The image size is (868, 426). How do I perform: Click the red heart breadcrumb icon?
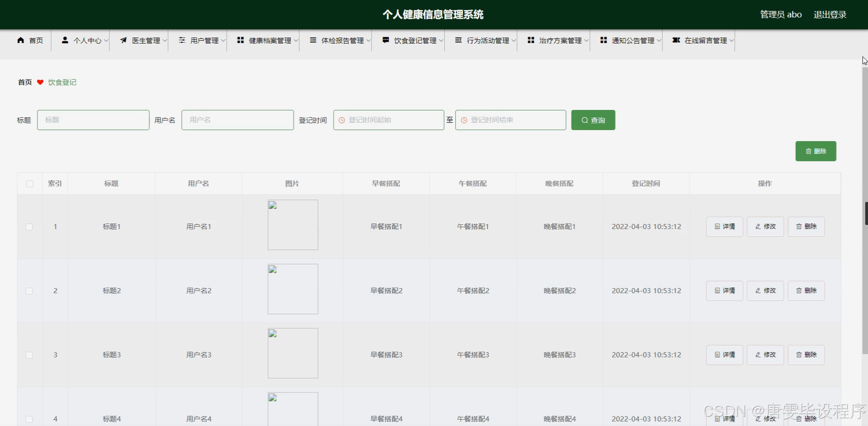click(x=40, y=82)
